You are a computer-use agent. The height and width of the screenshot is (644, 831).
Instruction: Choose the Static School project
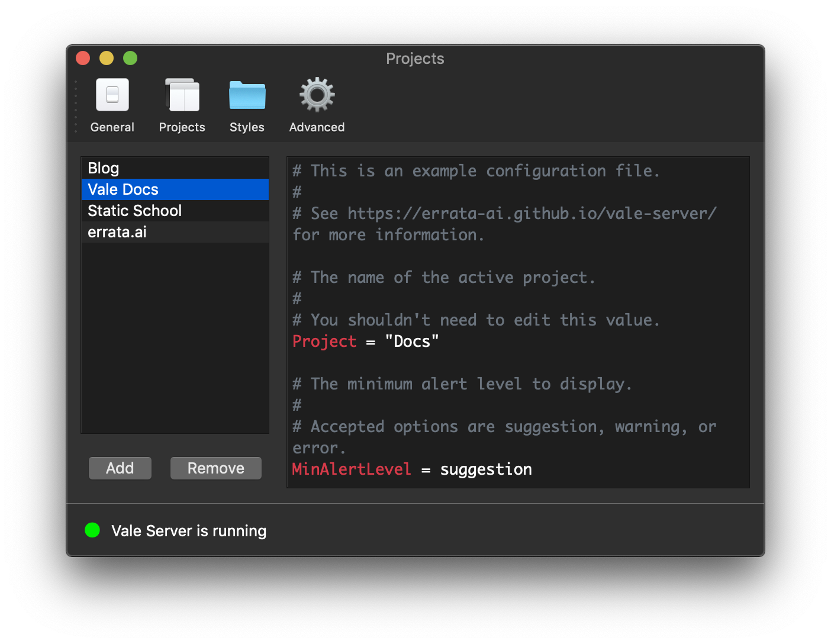(x=175, y=211)
